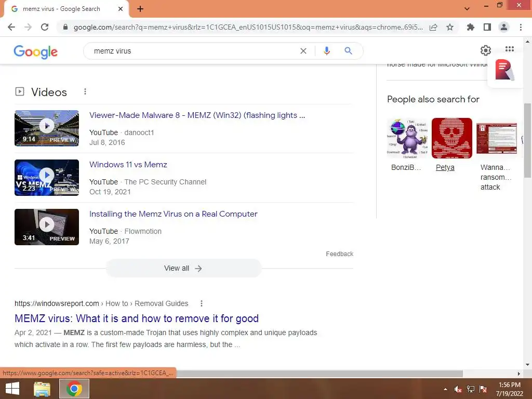532x399 pixels.
Task: Click the muted volume tray icon
Action: tap(458, 389)
